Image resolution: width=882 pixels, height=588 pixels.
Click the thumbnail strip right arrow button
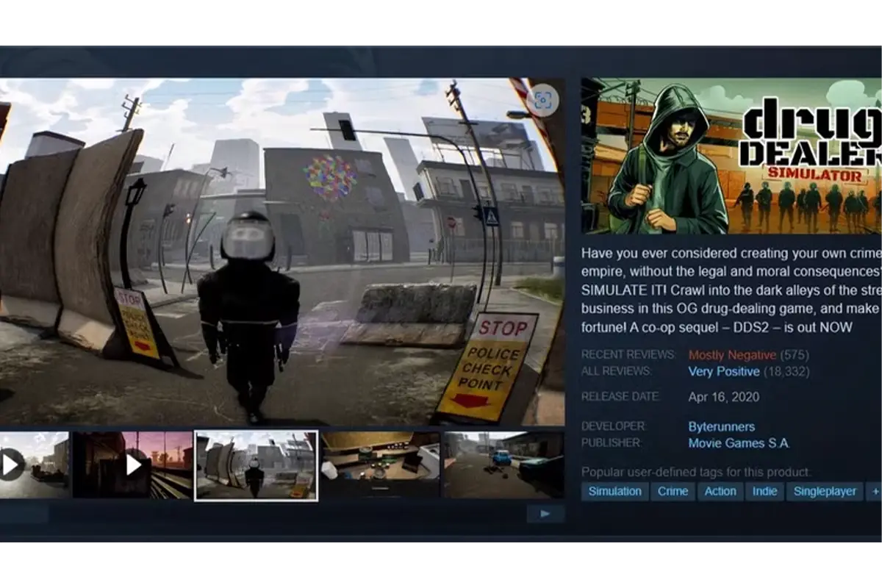coord(545,514)
